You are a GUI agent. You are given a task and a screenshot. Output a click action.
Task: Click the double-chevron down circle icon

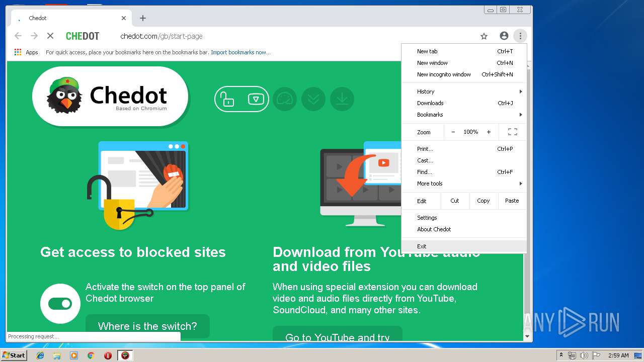click(313, 99)
